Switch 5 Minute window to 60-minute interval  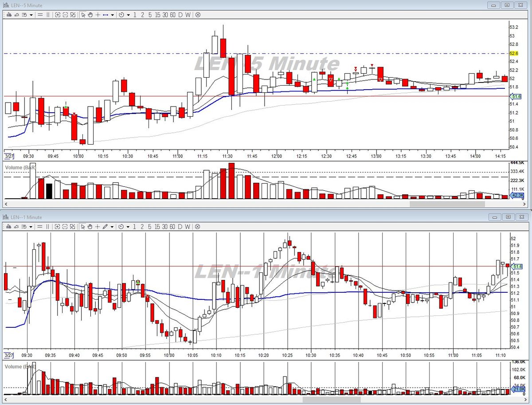click(x=172, y=15)
